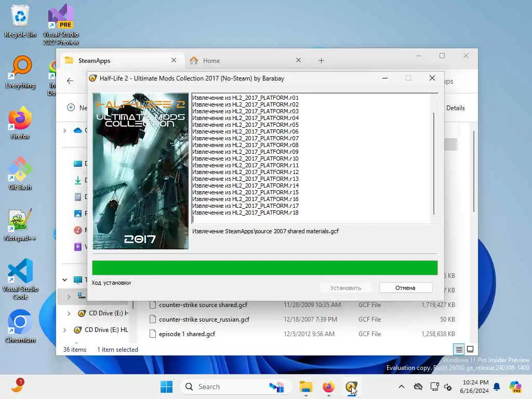This screenshot has width=532, height=399.
Task: Open the Windows Start menu
Action: click(x=166, y=387)
